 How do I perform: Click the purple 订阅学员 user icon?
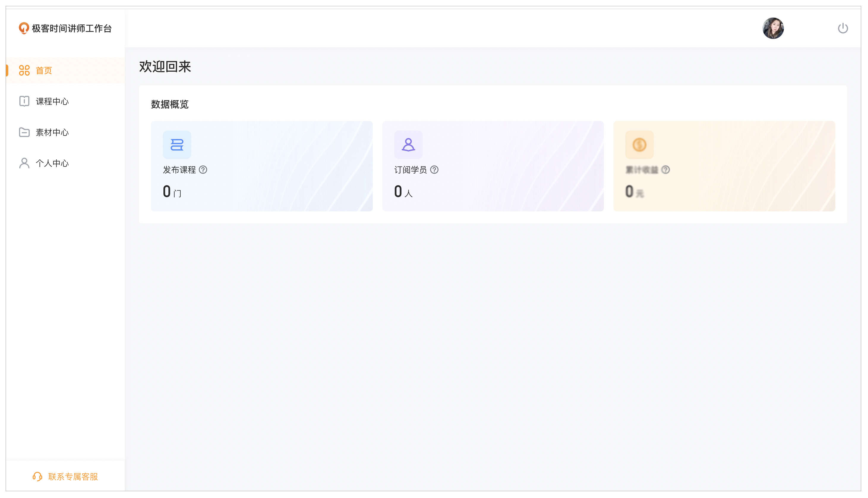pos(408,145)
